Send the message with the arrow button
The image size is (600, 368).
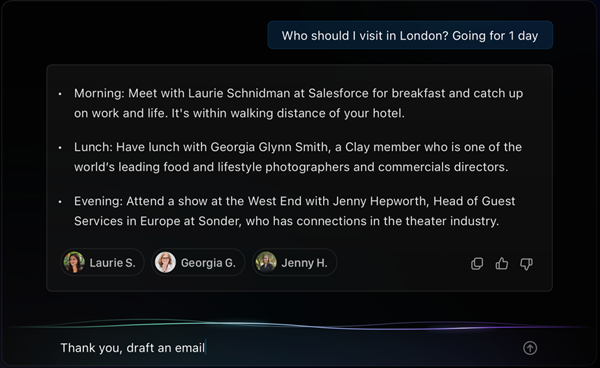pos(530,348)
